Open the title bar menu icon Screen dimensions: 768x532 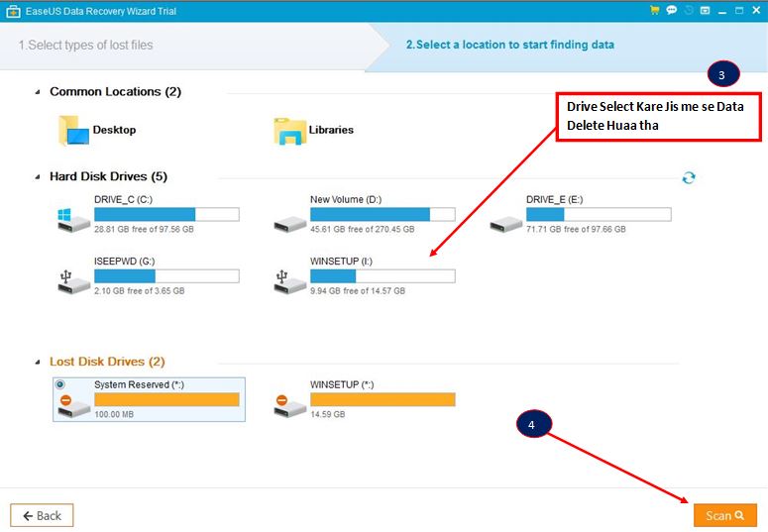click(x=705, y=10)
